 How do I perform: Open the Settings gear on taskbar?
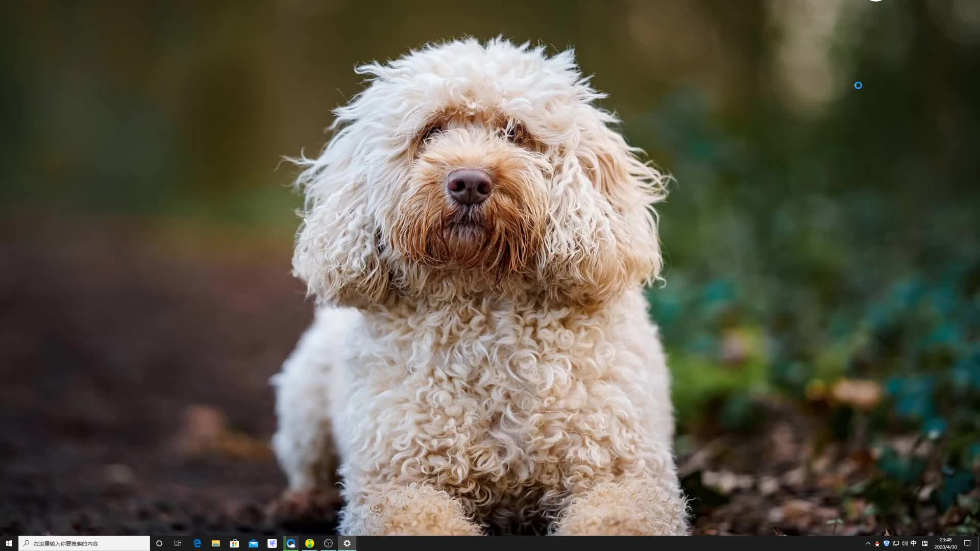[347, 543]
